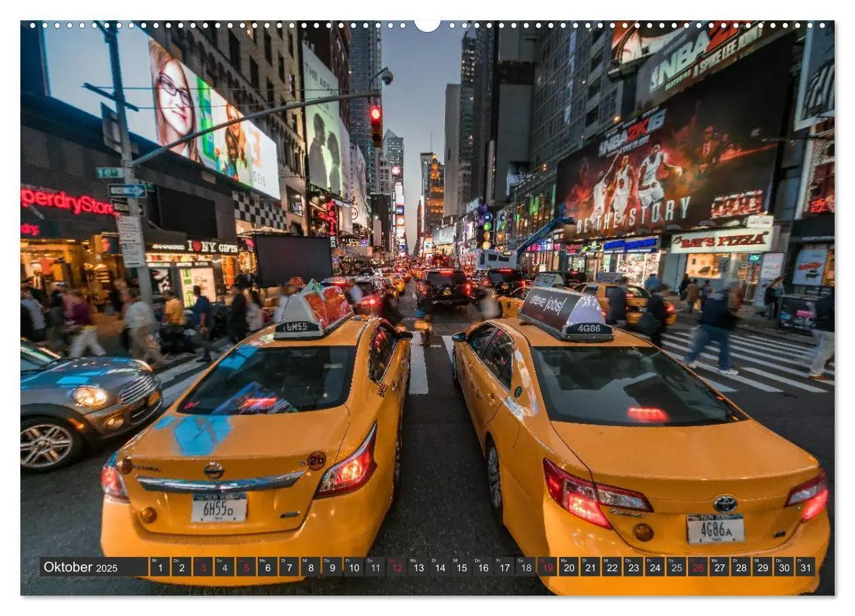Select day 31 in the calendar strip
Image resolution: width=855 pixels, height=616 pixels.
click(805, 567)
